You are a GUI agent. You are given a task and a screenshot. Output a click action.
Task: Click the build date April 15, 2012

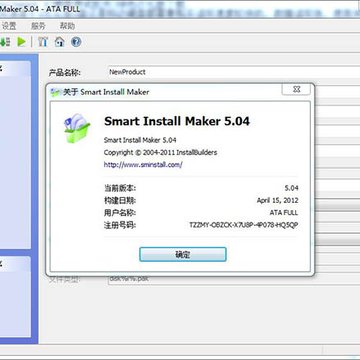pyautogui.click(x=277, y=201)
